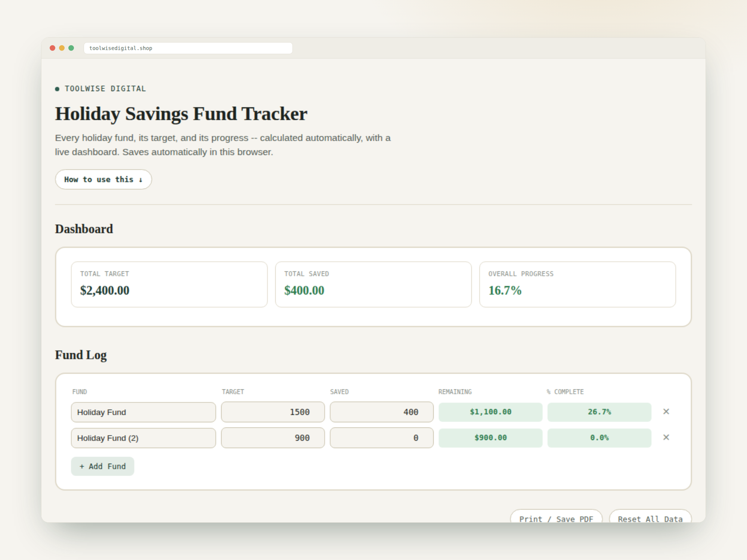
Task: Click the $1,100.00 remaining value
Action: coord(490,412)
